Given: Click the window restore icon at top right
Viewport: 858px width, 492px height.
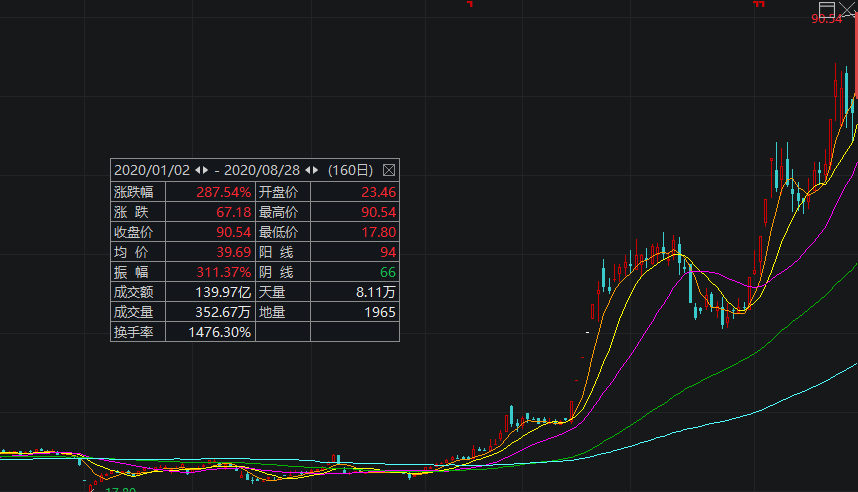Looking at the screenshot, I should [x=826, y=8].
